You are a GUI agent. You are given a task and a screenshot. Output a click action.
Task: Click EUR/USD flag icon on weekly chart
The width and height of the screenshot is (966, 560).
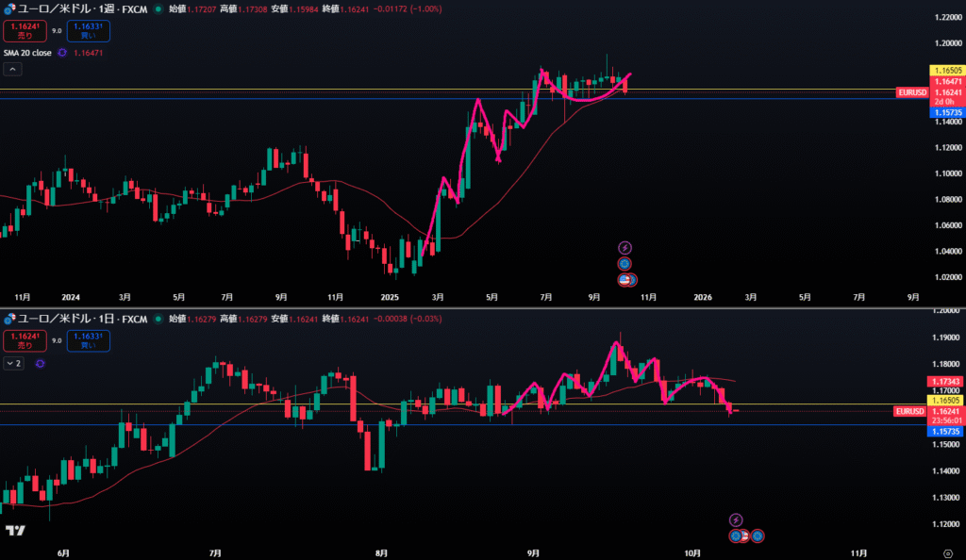(8, 8)
